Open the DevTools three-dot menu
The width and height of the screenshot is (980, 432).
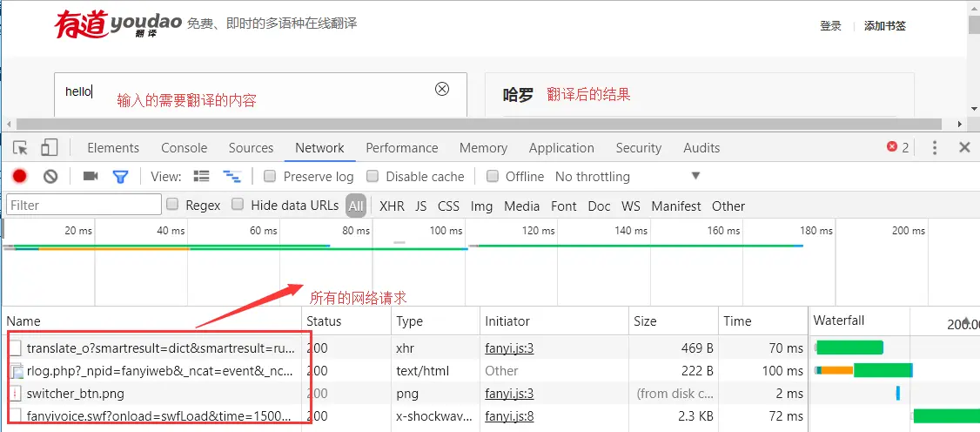(x=935, y=148)
